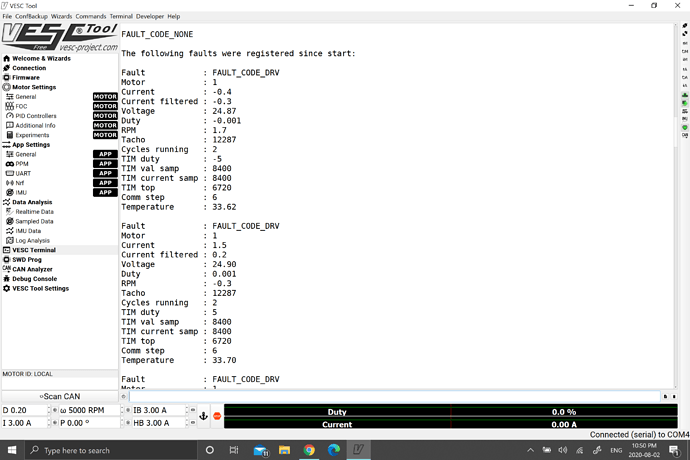Open the Developer menu
The width and height of the screenshot is (690, 460).
[150, 17]
